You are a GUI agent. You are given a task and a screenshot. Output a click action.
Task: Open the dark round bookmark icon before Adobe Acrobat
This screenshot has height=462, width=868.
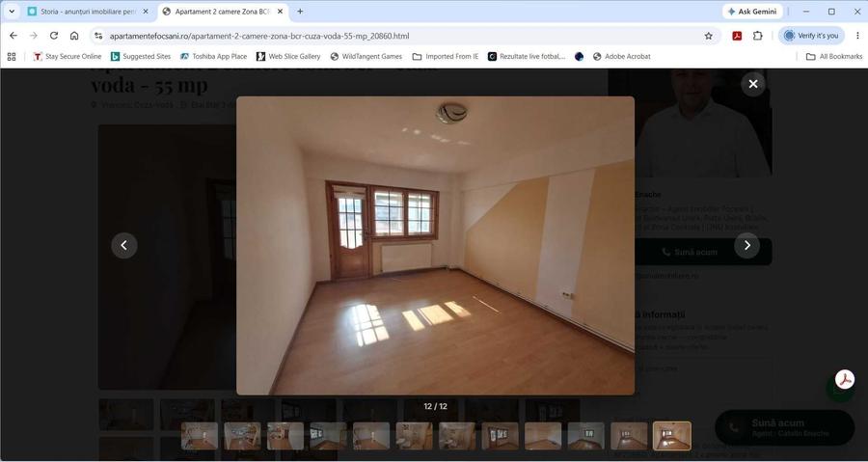click(x=579, y=57)
